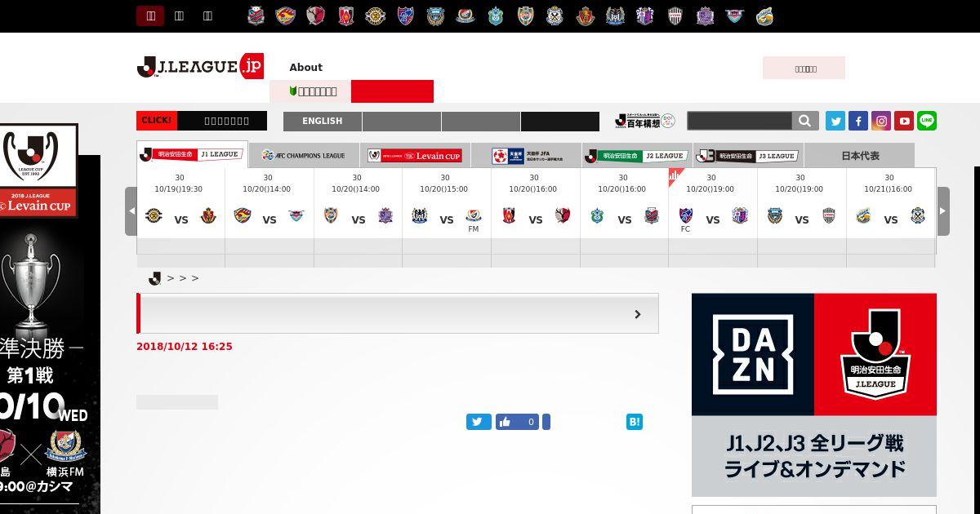Click the pink button at header right

pyautogui.click(x=804, y=68)
